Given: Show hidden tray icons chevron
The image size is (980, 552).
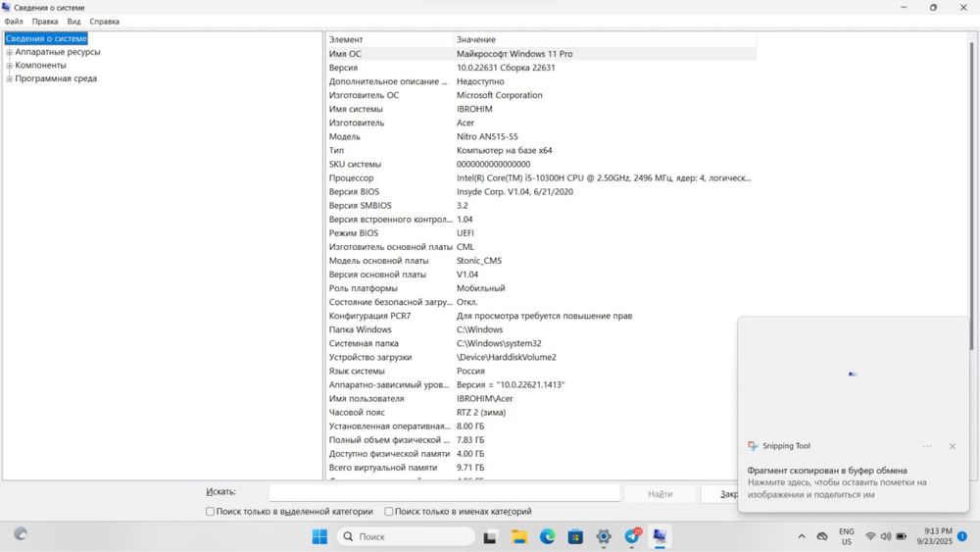Looking at the screenshot, I should [x=802, y=536].
